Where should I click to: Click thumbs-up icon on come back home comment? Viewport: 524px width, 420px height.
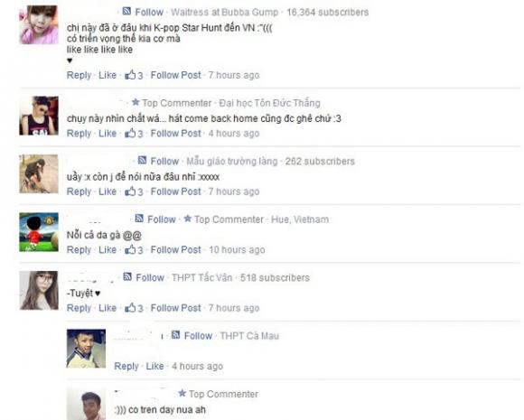[130, 133]
